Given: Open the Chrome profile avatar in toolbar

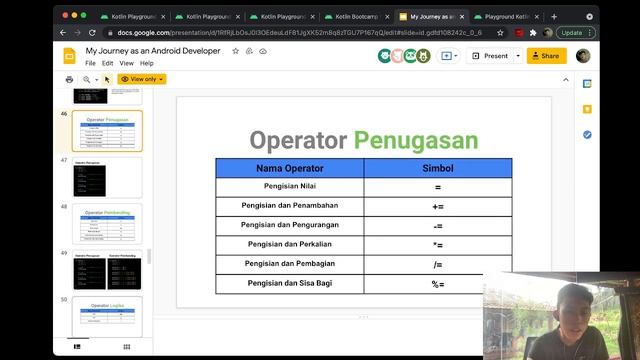Looking at the screenshot, I should click(548, 33).
